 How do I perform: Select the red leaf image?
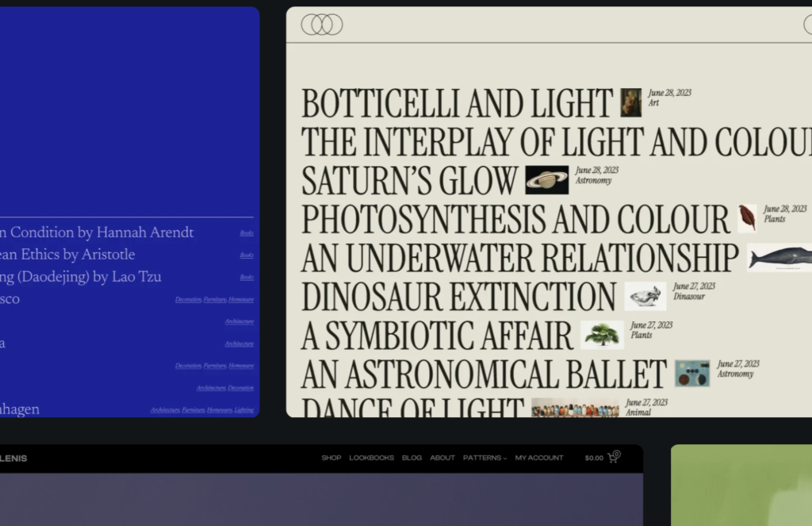click(x=747, y=218)
